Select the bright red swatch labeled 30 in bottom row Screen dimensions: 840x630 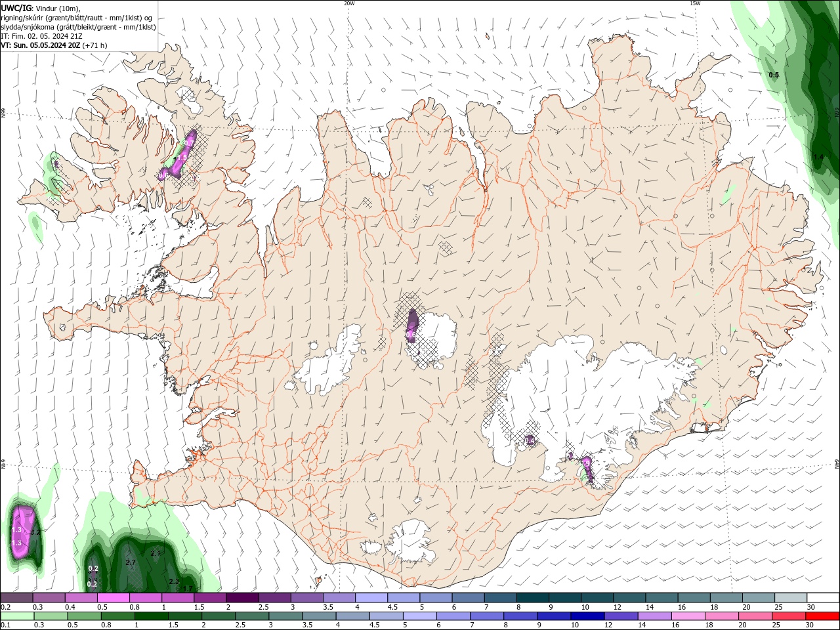pyautogui.click(x=822, y=616)
